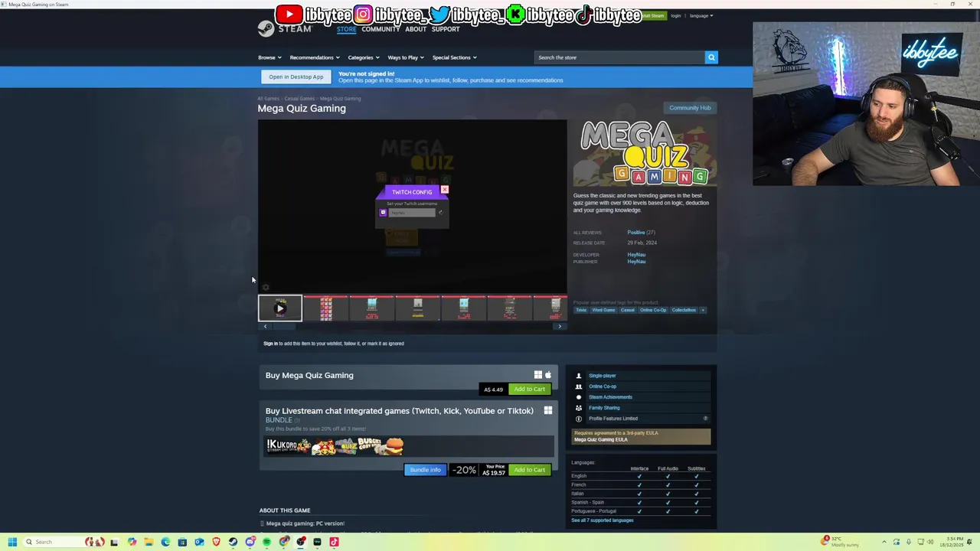Expand the Special Sections dropdown
980x551 pixels.
tap(455, 57)
